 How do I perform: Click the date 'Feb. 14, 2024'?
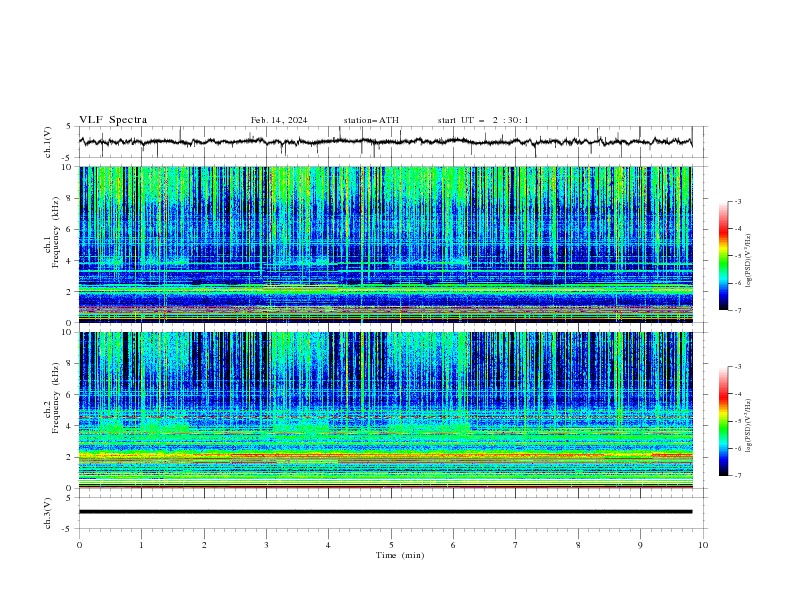(279, 120)
